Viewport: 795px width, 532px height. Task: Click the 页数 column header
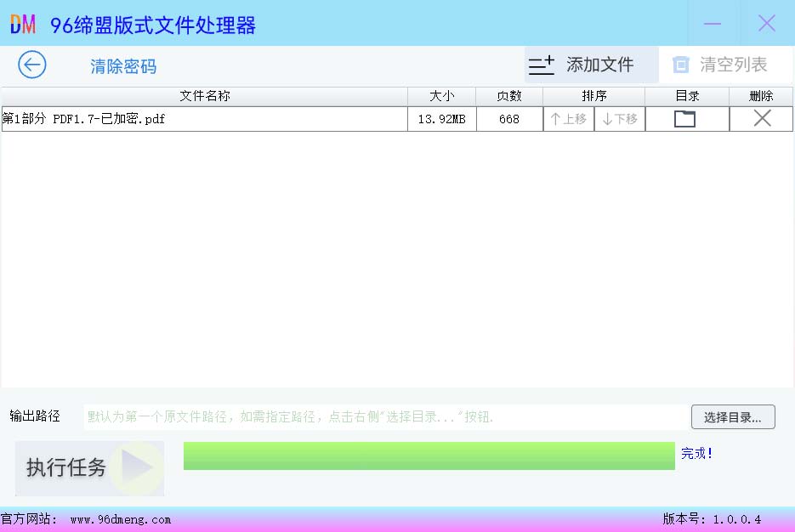click(x=508, y=96)
